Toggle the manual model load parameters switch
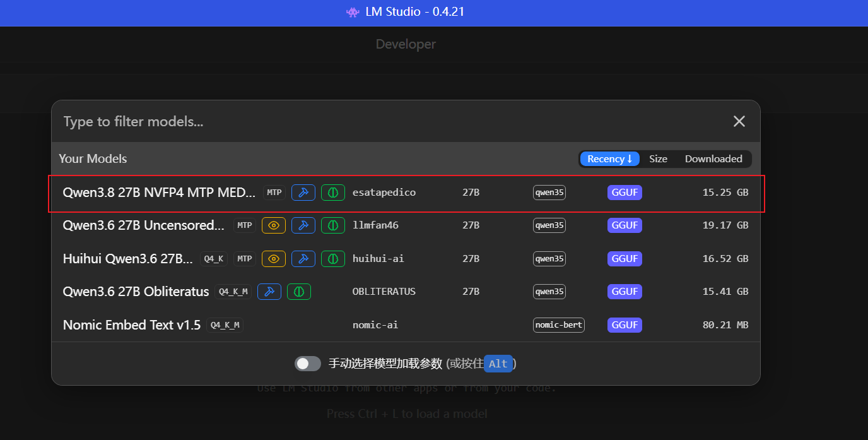The height and width of the screenshot is (440, 868). [x=308, y=364]
